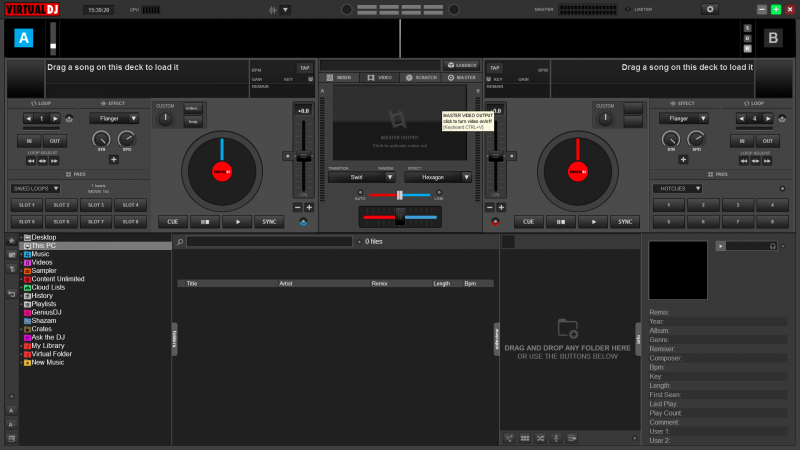Click the filter icon in browser sidebar
This screenshot has width=800, height=450.
[x=11, y=269]
